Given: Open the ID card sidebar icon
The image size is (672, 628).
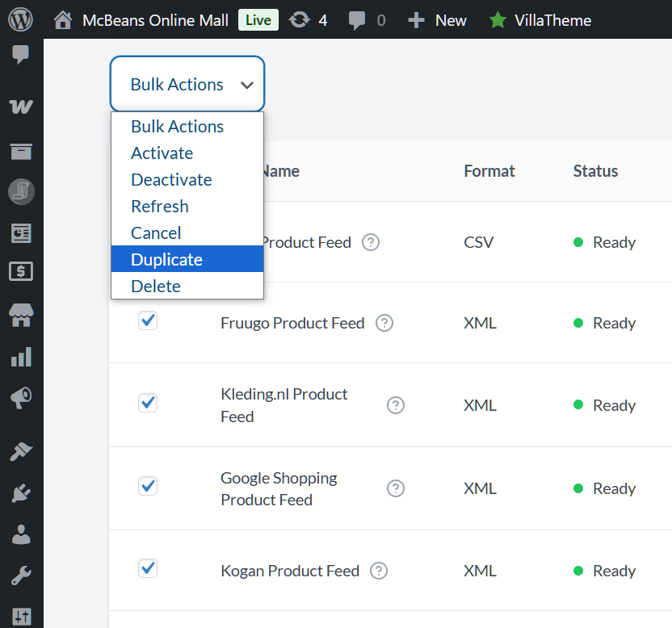Looking at the screenshot, I should coord(21,233).
